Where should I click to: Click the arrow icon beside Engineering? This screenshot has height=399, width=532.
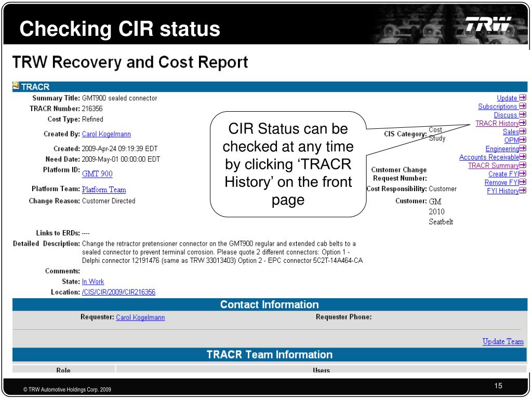pyautogui.click(x=523, y=148)
